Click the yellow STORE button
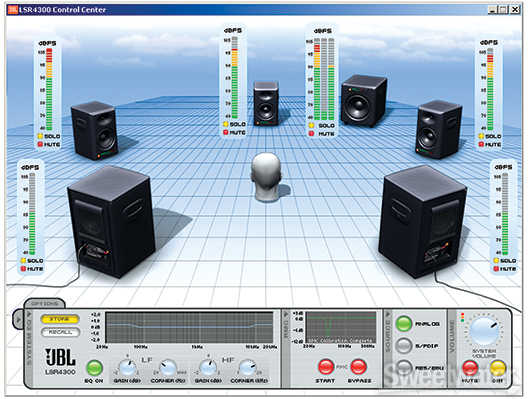 [60, 319]
